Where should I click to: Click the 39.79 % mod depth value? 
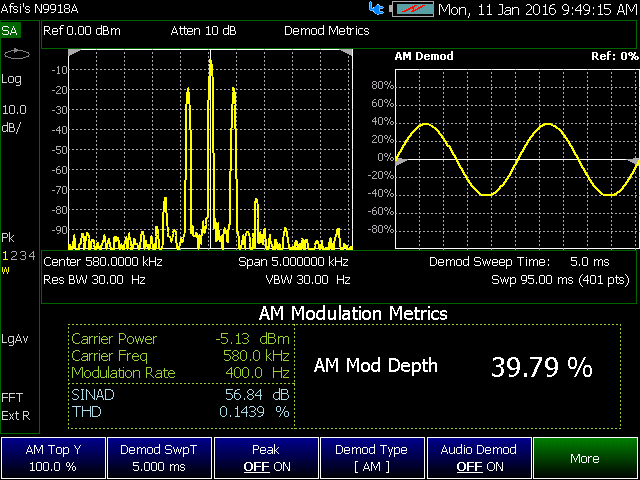click(x=542, y=367)
